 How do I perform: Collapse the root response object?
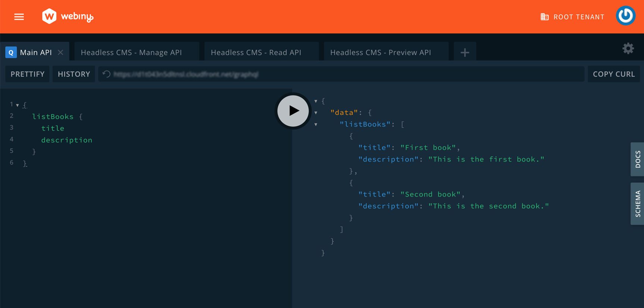(x=316, y=101)
